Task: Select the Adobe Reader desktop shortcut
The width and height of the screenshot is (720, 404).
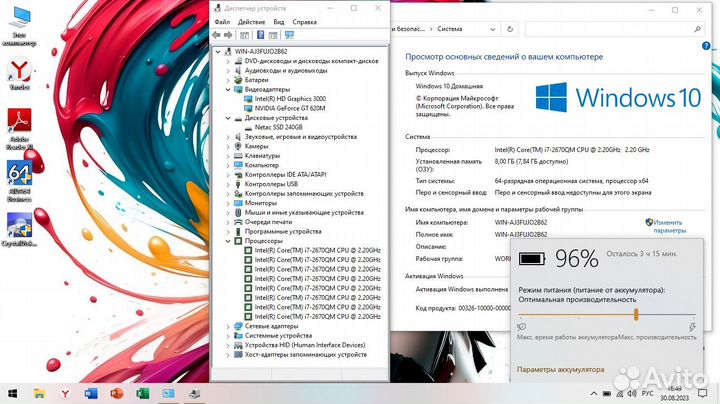Action: (19, 129)
